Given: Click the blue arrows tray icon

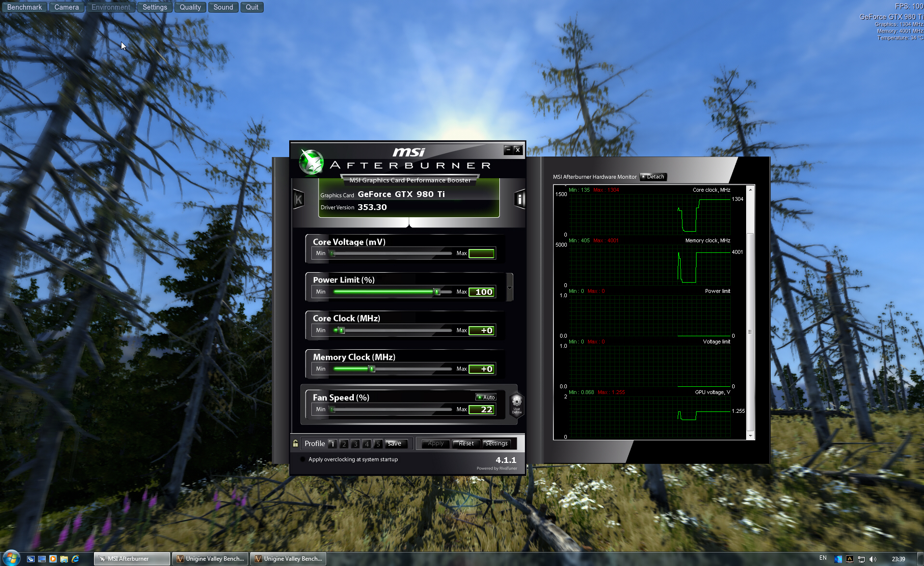Looking at the screenshot, I should click(838, 559).
